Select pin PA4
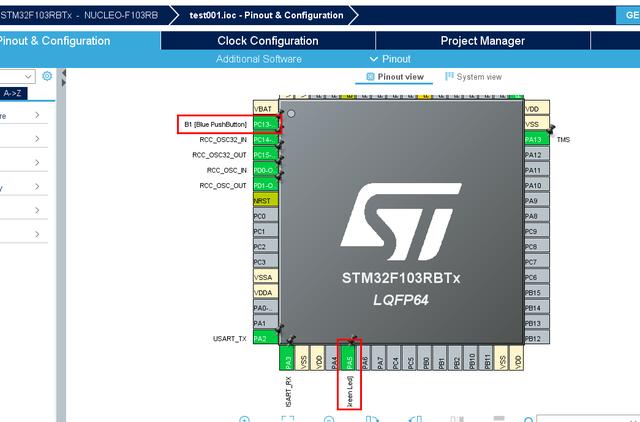The image size is (640, 422). (x=333, y=358)
